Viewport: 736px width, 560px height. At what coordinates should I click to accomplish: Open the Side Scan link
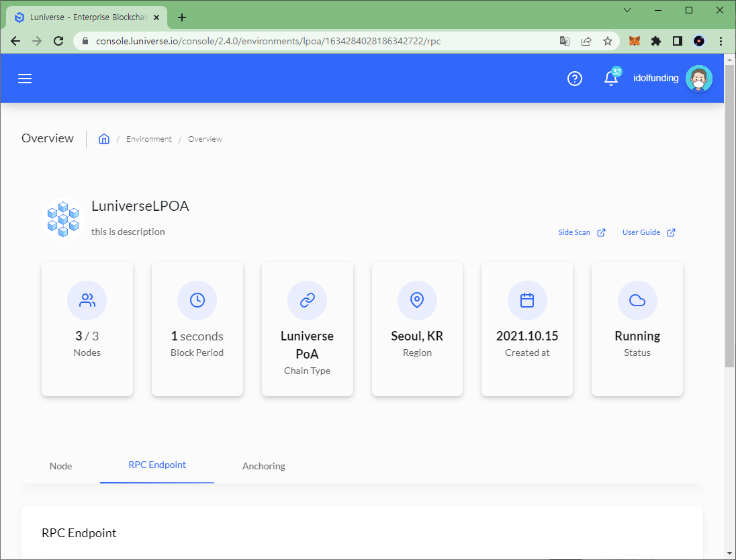pos(574,232)
